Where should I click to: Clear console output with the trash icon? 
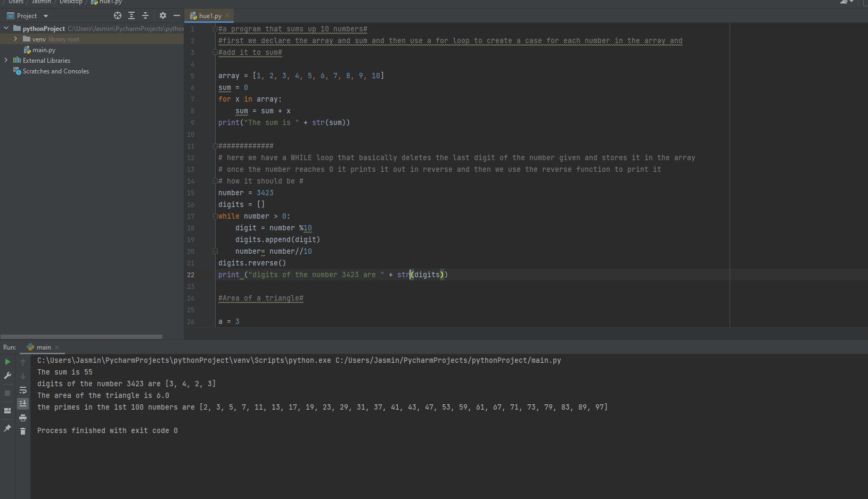pos(23,431)
